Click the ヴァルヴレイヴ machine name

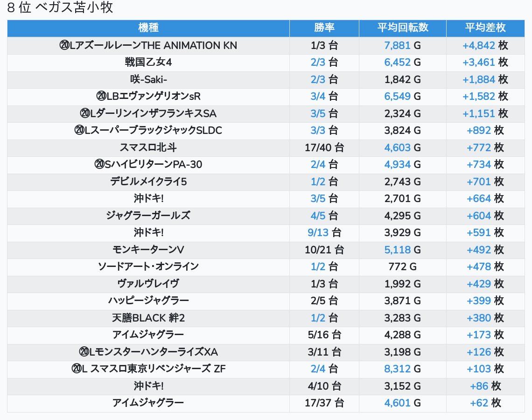point(148,284)
